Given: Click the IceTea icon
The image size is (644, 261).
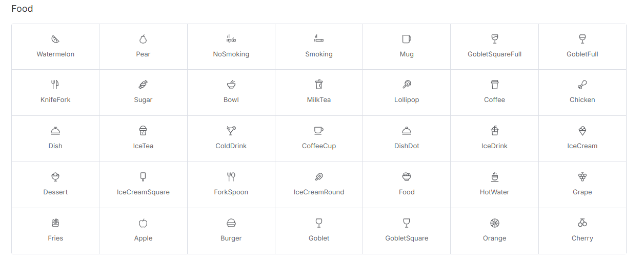Looking at the screenshot, I should [143, 131].
